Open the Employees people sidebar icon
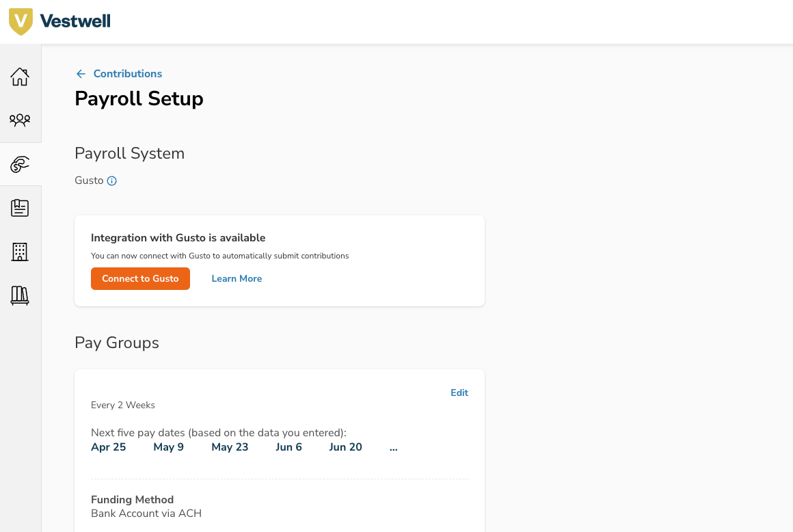The width and height of the screenshot is (793, 532). 20,120
